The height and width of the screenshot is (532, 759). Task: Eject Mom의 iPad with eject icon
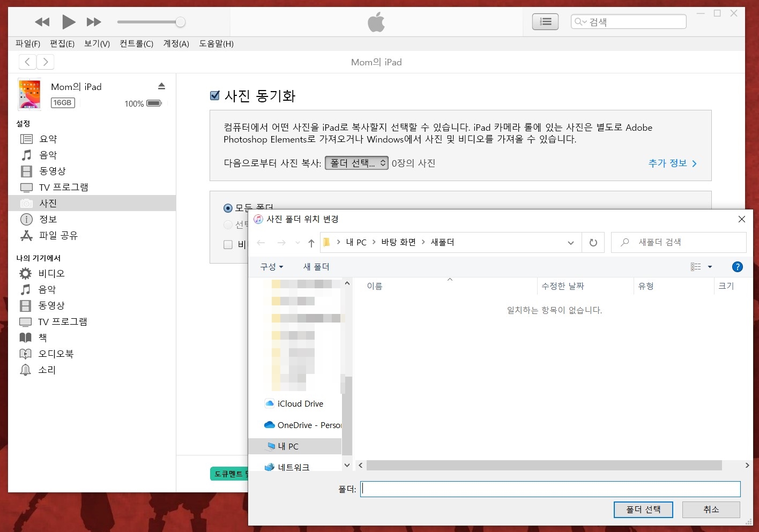161,86
